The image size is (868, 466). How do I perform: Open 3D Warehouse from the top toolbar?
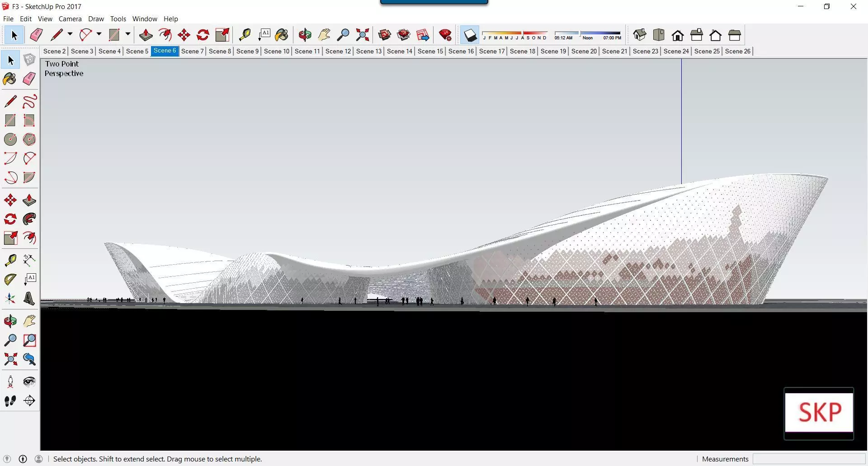[385, 35]
